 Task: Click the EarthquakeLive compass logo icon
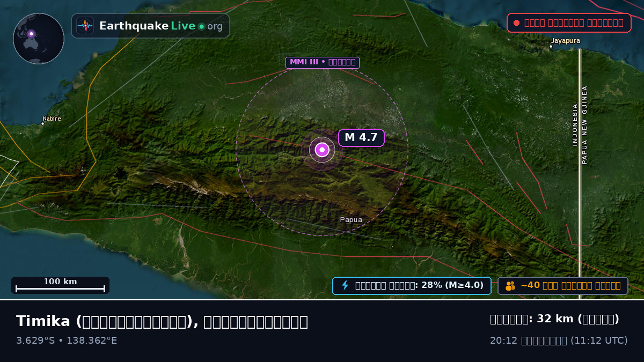[x=85, y=26]
